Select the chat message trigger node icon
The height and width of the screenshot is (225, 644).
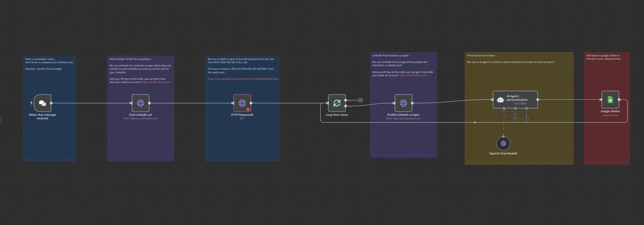pyautogui.click(x=42, y=103)
